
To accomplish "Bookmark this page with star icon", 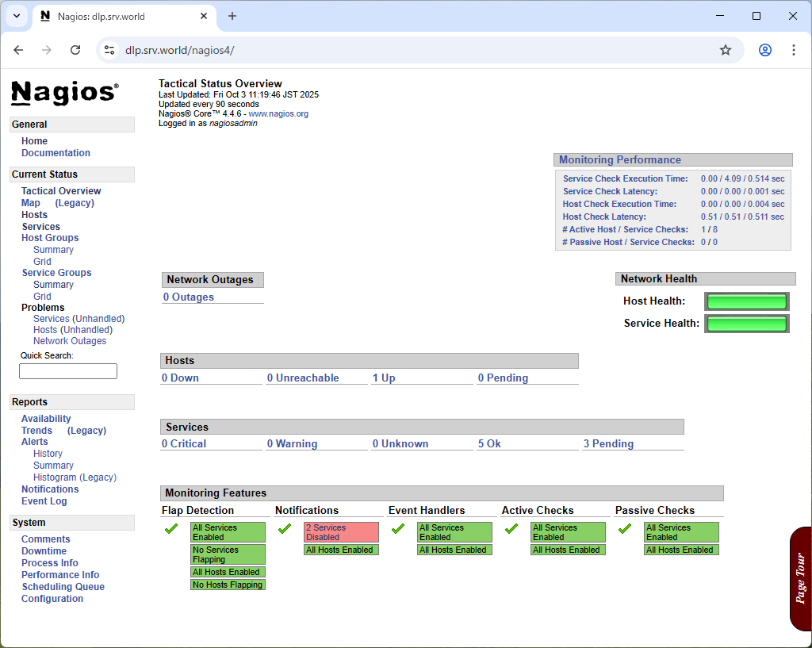I will tap(726, 50).
